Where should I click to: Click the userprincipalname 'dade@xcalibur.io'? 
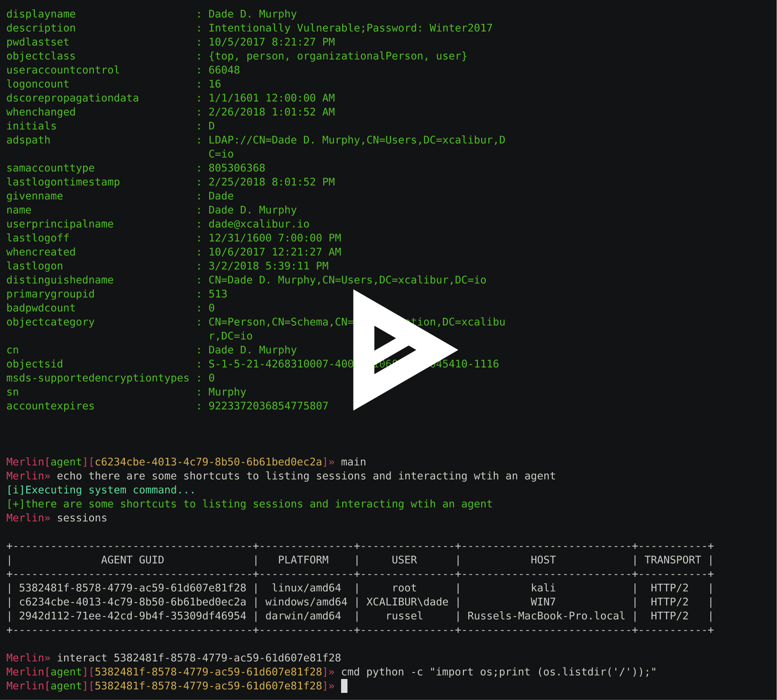point(259,224)
